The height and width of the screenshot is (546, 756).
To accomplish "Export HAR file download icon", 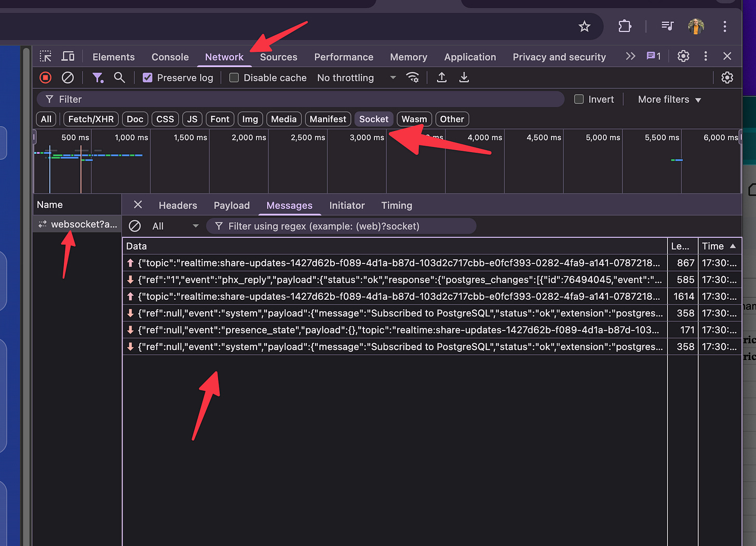I will [464, 77].
